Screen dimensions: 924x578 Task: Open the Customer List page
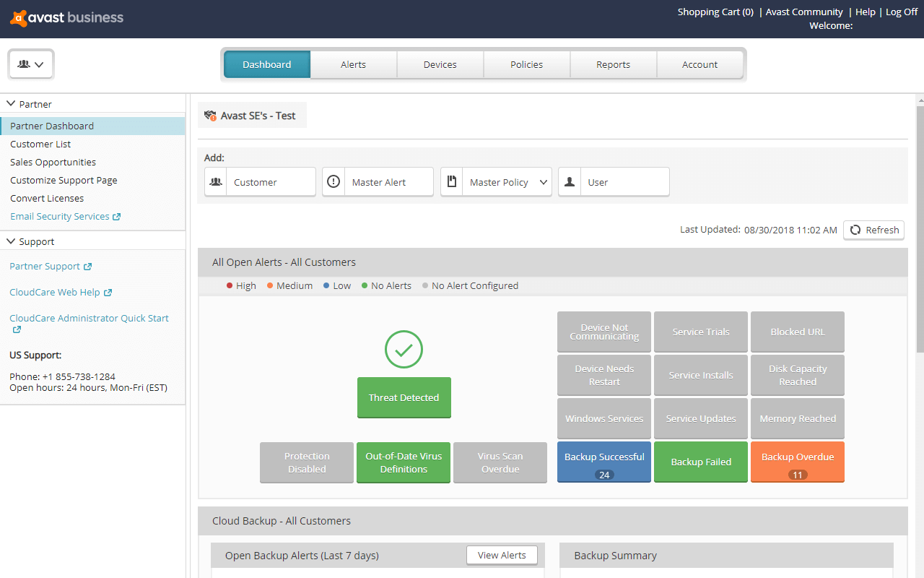click(x=41, y=144)
